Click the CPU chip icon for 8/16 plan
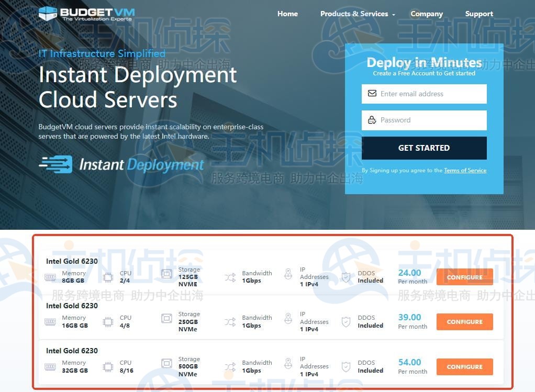The width and height of the screenshot is (535, 392). [108, 367]
